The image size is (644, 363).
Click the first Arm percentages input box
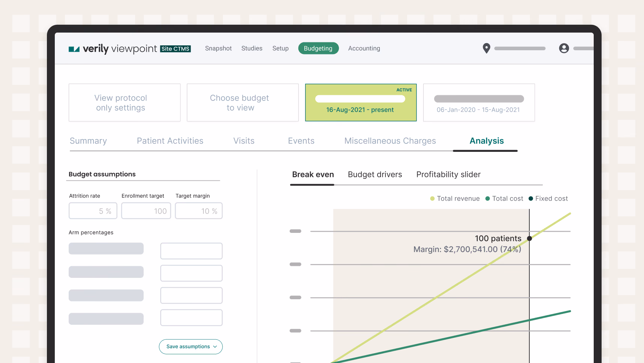(191, 251)
